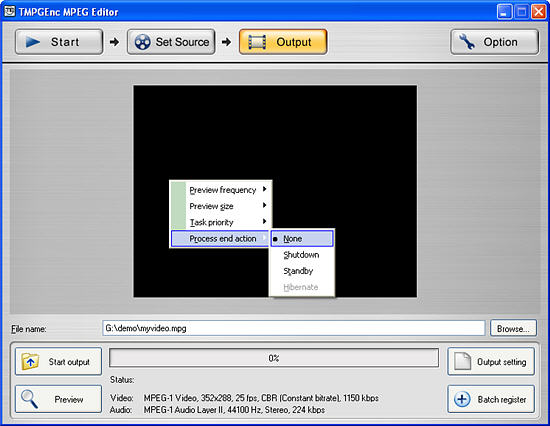Click the folder upload icon on Start output
Viewport: 550px width, 426px height.
(x=30, y=361)
